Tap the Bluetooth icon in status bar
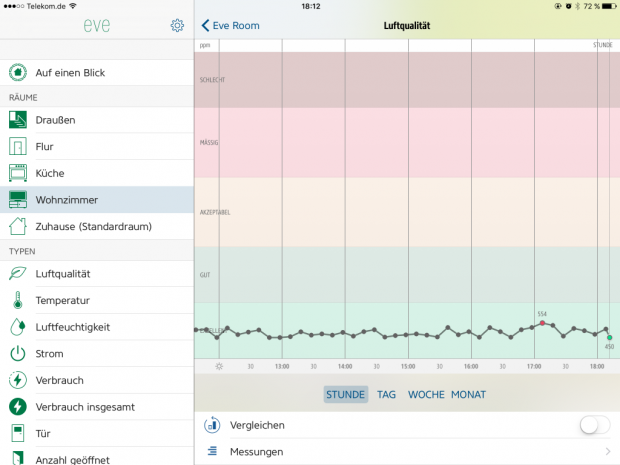The image size is (620, 465). (577, 6)
